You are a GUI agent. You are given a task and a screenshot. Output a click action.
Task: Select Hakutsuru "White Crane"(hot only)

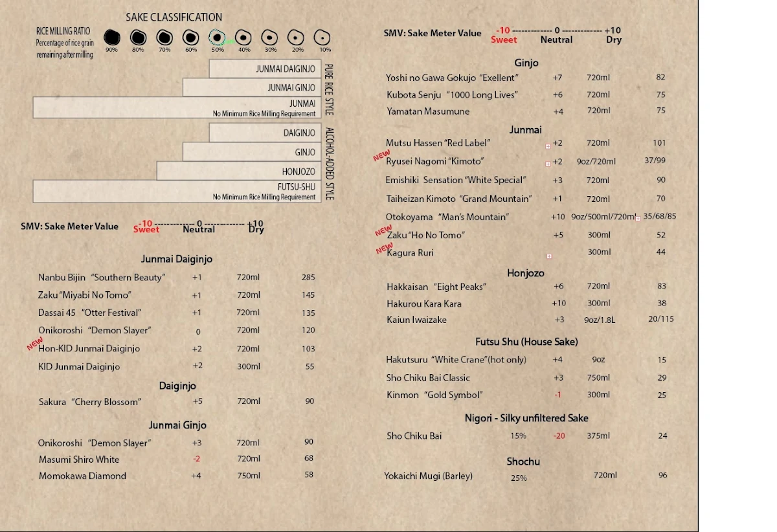(456, 360)
